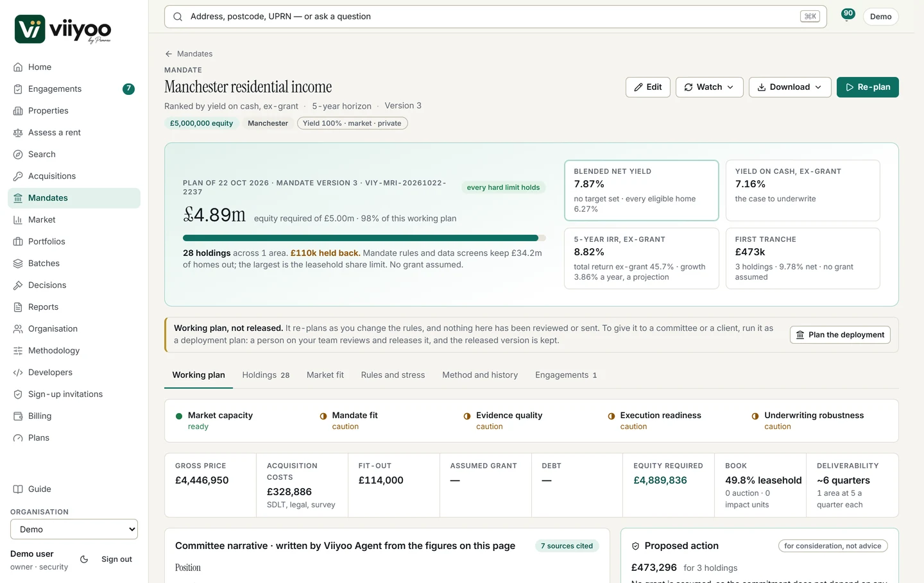Image resolution: width=924 pixels, height=583 pixels.
Task: Open Reports in the sidebar
Action: click(74, 307)
